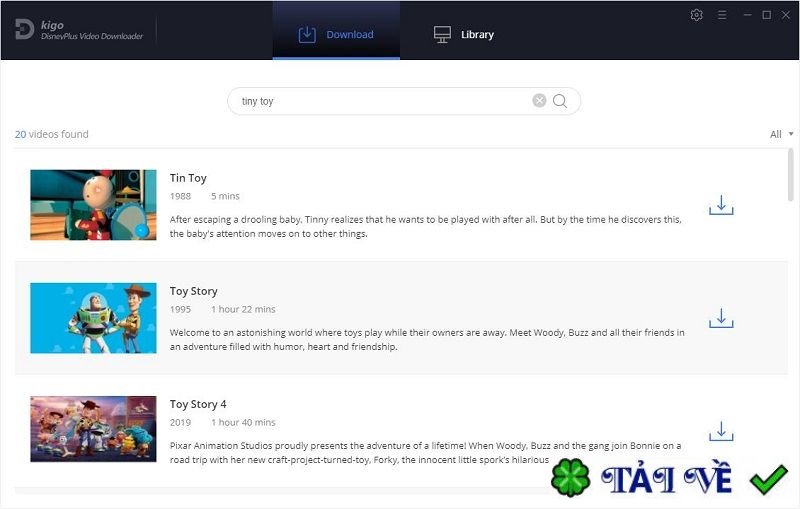Viewport: 800px width, 509px height.
Task: Click the Toy Story 4 description text
Action: click(x=426, y=453)
